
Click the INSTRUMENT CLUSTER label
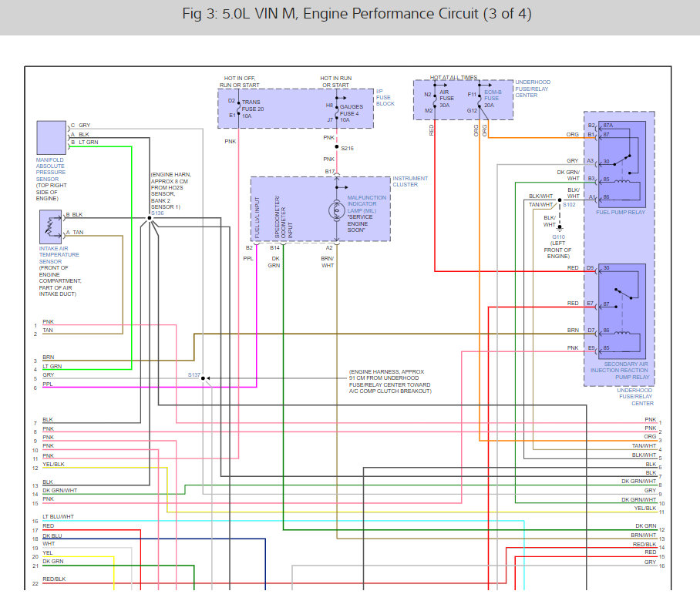[410, 181]
